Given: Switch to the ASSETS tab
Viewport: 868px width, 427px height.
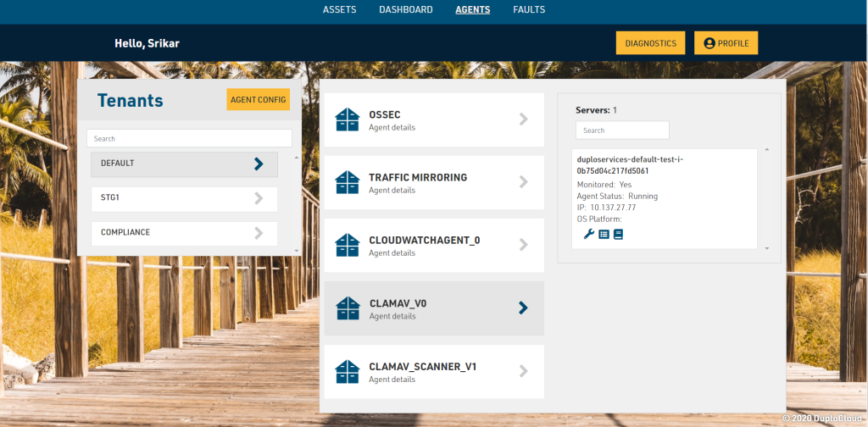Looking at the screenshot, I should [339, 10].
